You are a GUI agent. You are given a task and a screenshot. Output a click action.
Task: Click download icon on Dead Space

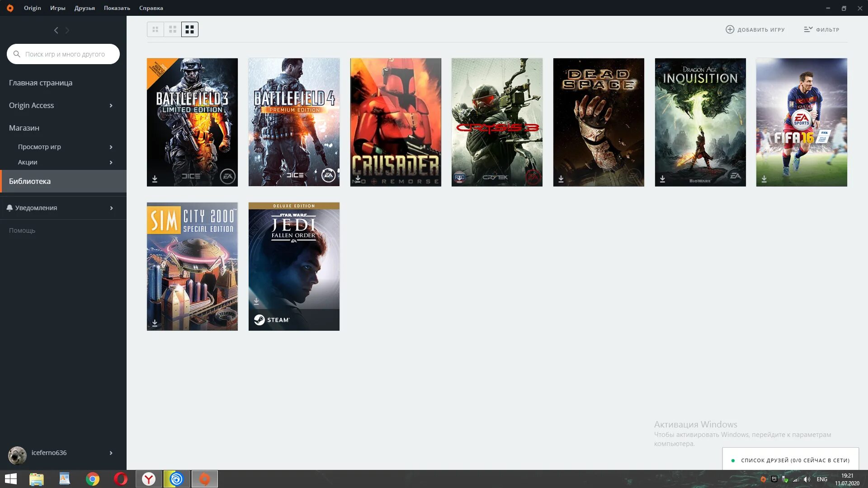[561, 179]
